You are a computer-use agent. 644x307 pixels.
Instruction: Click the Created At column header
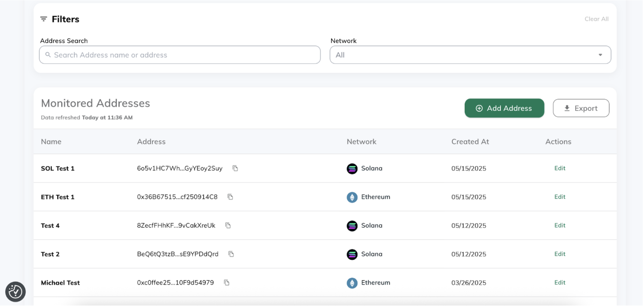pos(470,142)
